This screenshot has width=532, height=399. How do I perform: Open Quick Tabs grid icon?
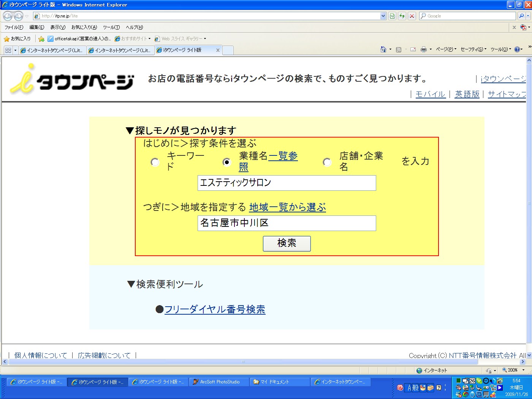[8, 50]
